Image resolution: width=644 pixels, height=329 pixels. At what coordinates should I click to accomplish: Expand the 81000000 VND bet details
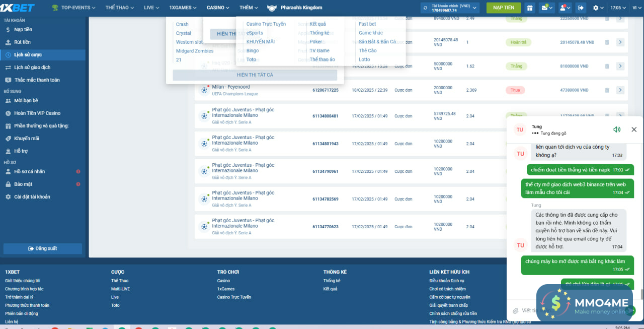(x=620, y=66)
